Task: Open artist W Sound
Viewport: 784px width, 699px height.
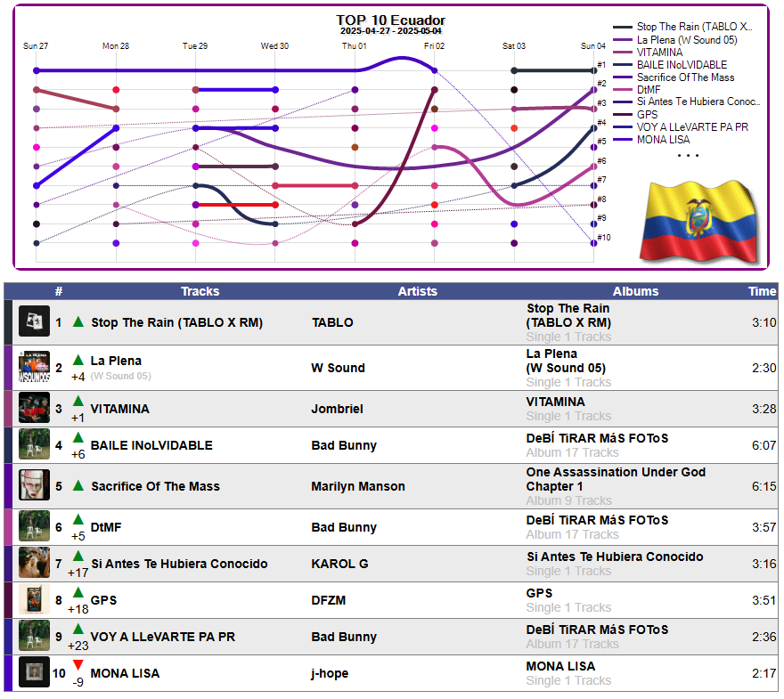Action: coord(338,369)
